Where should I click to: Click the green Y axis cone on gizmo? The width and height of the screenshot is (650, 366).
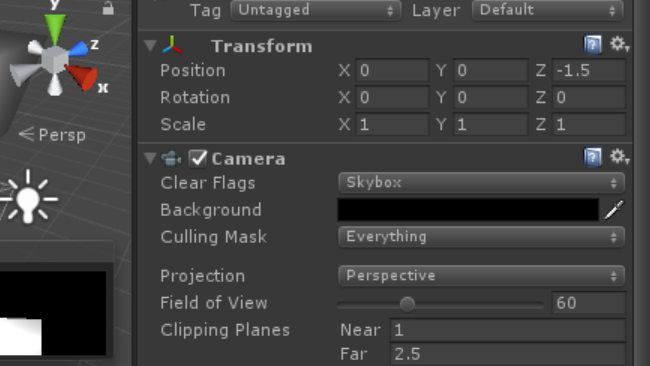click(55, 27)
